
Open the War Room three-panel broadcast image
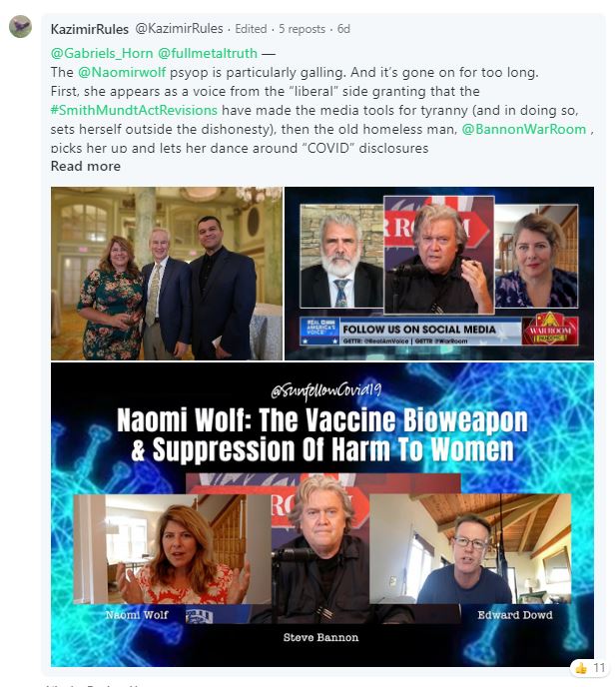(439, 274)
